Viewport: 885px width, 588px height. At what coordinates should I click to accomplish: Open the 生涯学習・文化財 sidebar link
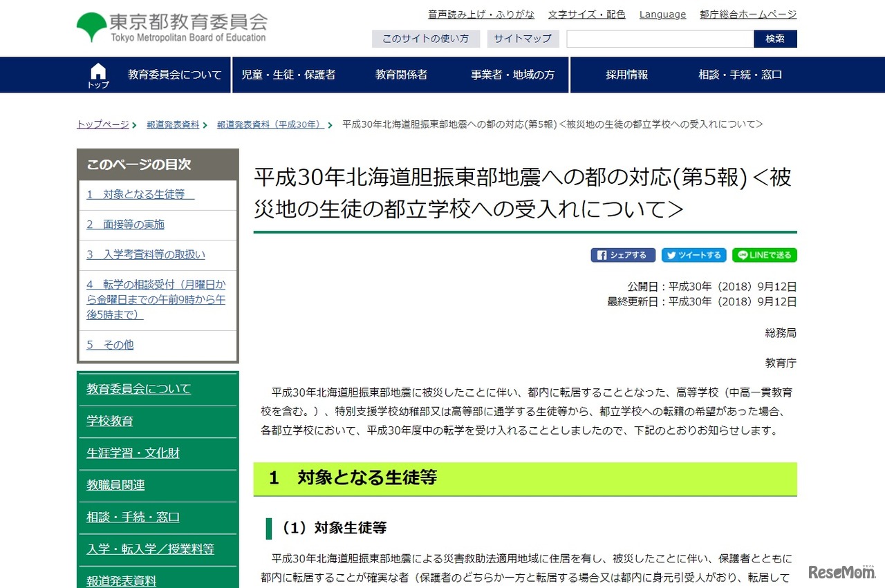(x=134, y=453)
